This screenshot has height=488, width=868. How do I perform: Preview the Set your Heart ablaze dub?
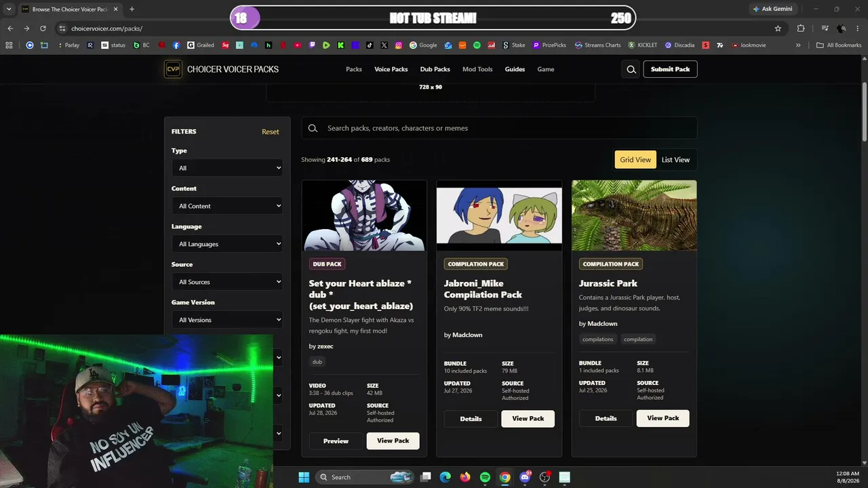point(336,441)
